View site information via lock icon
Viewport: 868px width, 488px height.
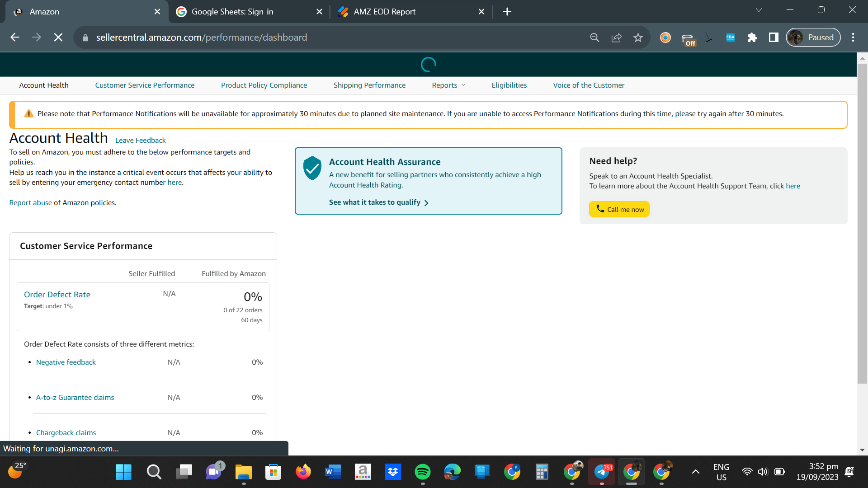point(85,38)
